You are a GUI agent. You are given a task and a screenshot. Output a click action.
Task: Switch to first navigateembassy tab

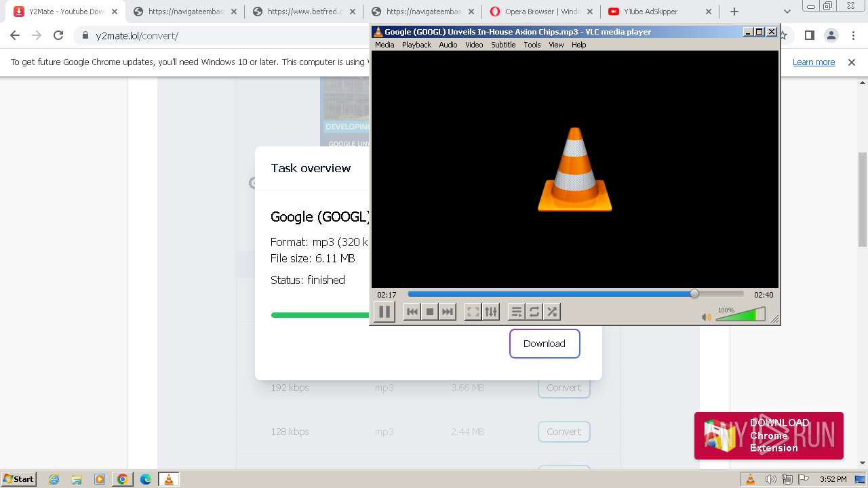point(184,12)
